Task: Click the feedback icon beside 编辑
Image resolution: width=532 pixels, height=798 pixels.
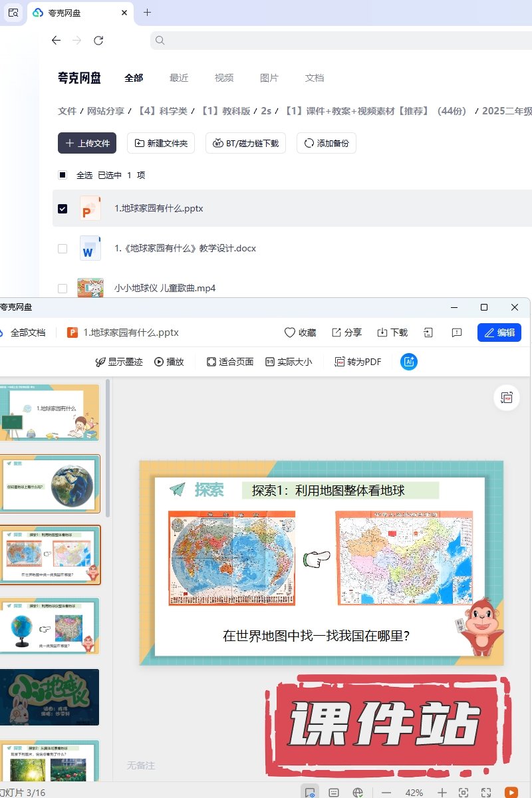Action: click(x=457, y=332)
